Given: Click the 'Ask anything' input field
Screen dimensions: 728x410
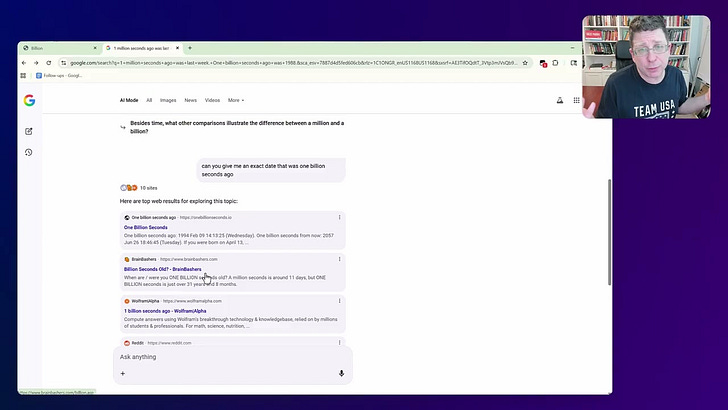Looking at the screenshot, I should tap(232, 357).
